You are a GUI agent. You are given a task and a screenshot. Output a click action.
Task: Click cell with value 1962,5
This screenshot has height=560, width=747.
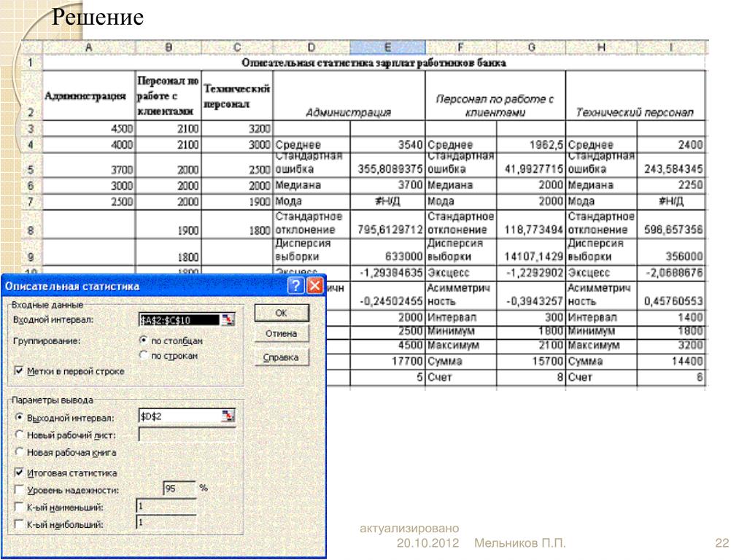pyautogui.click(x=531, y=145)
